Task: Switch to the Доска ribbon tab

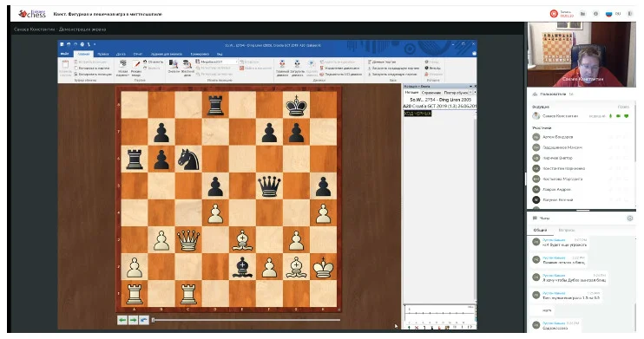Action: click(121, 54)
